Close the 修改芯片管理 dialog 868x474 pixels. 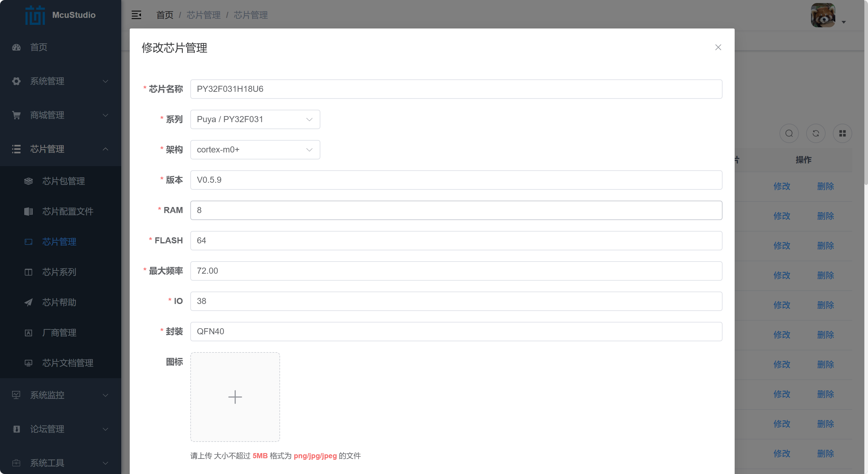click(x=718, y=48)
